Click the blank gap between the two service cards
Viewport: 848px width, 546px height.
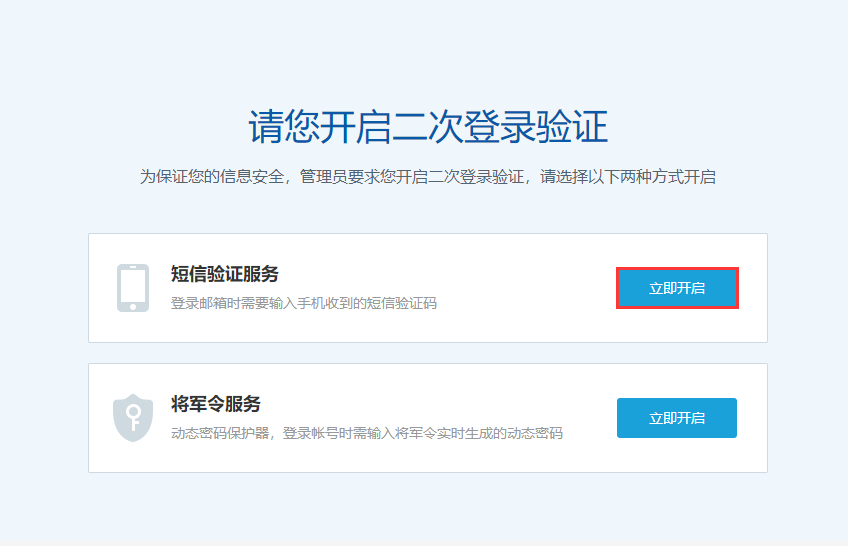coord(427,353)
